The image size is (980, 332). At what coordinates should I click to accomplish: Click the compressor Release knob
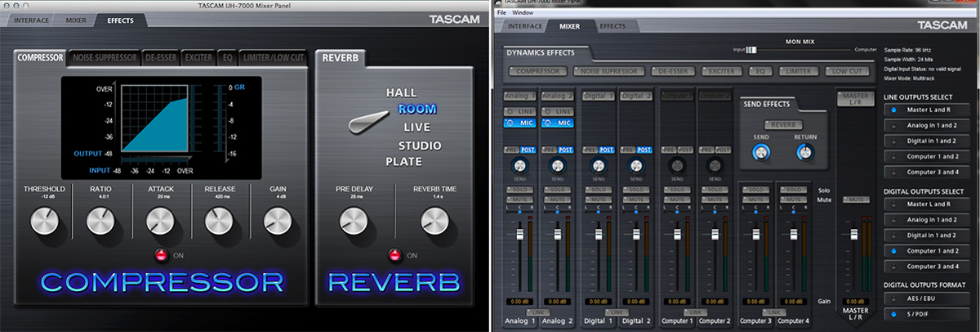pos(219,220)
